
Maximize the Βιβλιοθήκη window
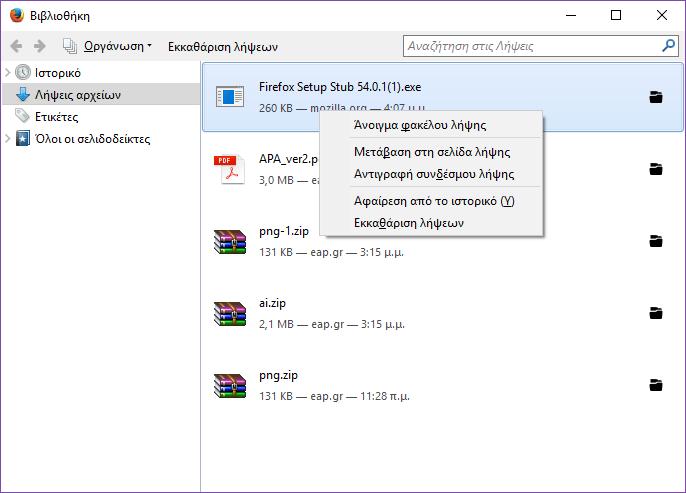click(616, 15)
